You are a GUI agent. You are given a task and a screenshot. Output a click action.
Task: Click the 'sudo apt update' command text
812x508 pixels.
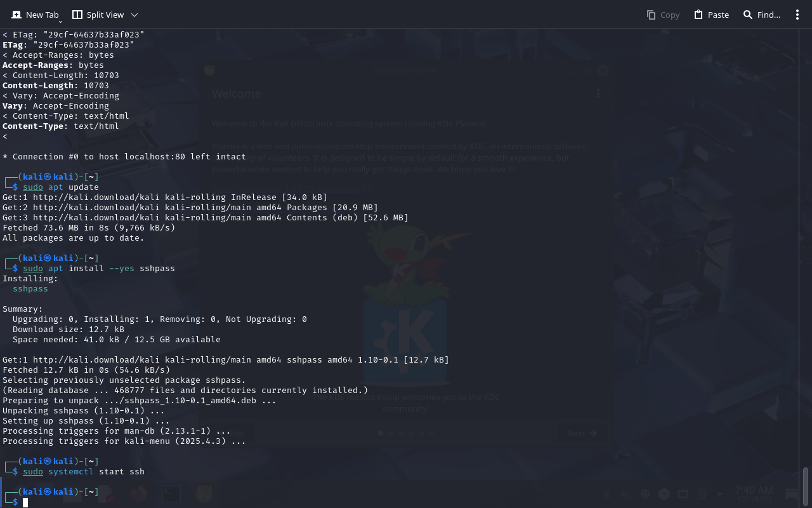[x=61, y=187]
